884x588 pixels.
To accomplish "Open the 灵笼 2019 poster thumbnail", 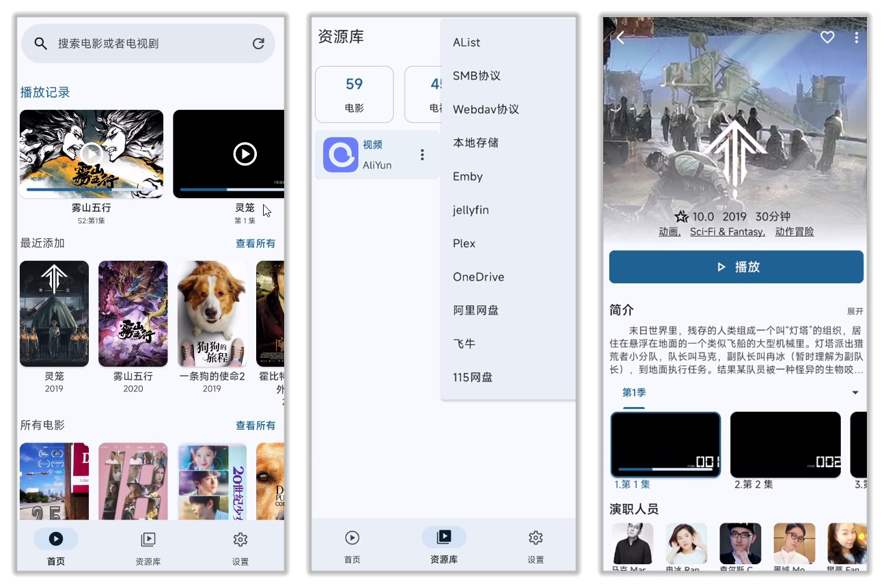I will [x=54, y=313].
